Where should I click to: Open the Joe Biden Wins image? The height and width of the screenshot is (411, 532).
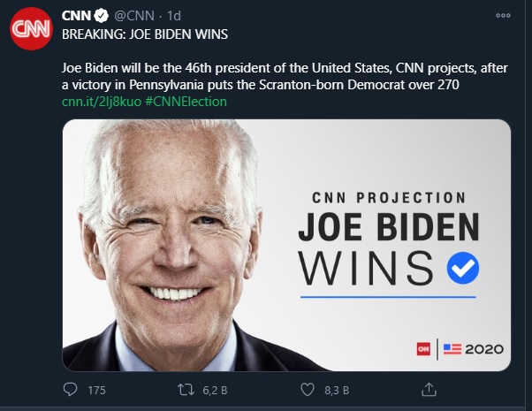[286, 246]
